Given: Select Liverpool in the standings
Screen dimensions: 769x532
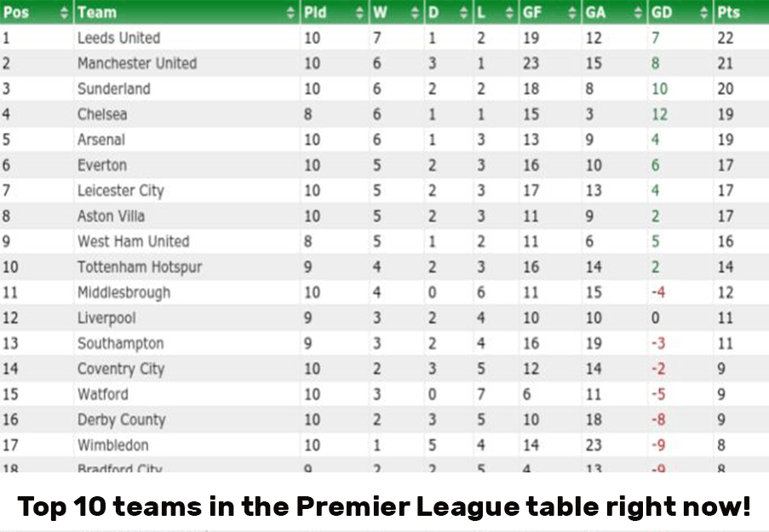Looking at the screenshot, I should point(106,318).
